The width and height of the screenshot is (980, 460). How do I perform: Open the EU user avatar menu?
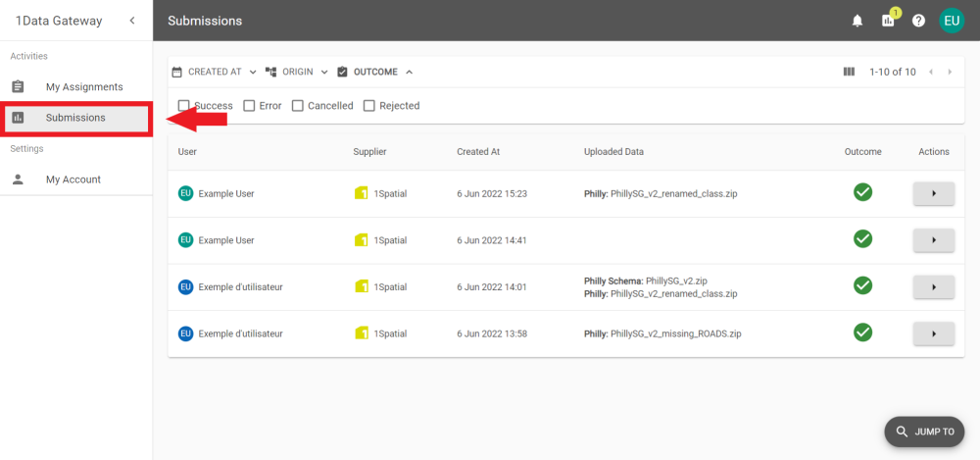[x=952, y=21]
